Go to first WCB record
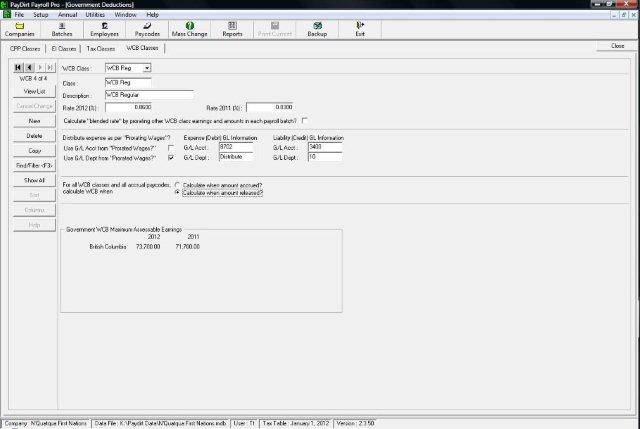This screenshot has width=640, height=429. [18, 66]
